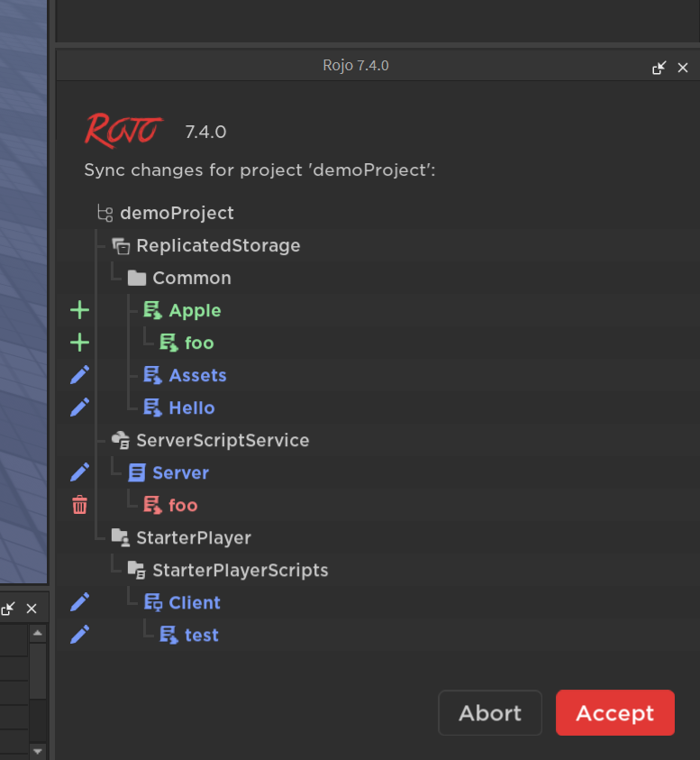Click the Client local script icon
This screenshot has width=700, height=760.
coord(152,602)
